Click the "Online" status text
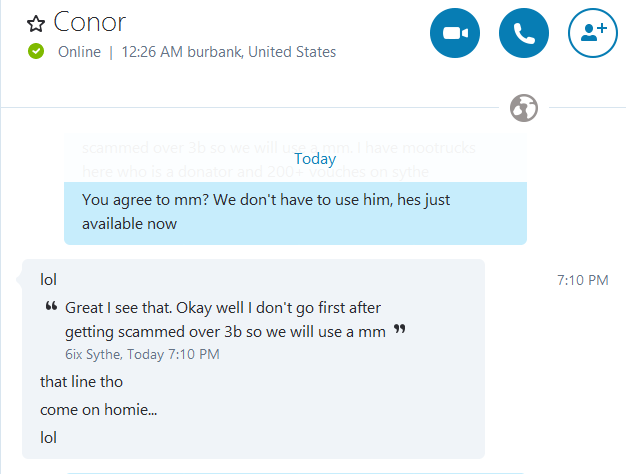This screenshot has width=626, height=474. pyautogui.click(x=79, y=52)
